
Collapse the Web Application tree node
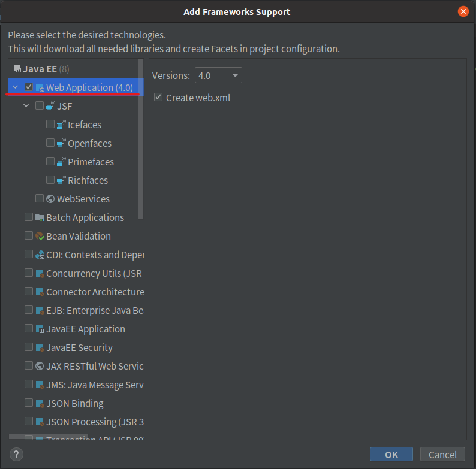click(15, 87)
